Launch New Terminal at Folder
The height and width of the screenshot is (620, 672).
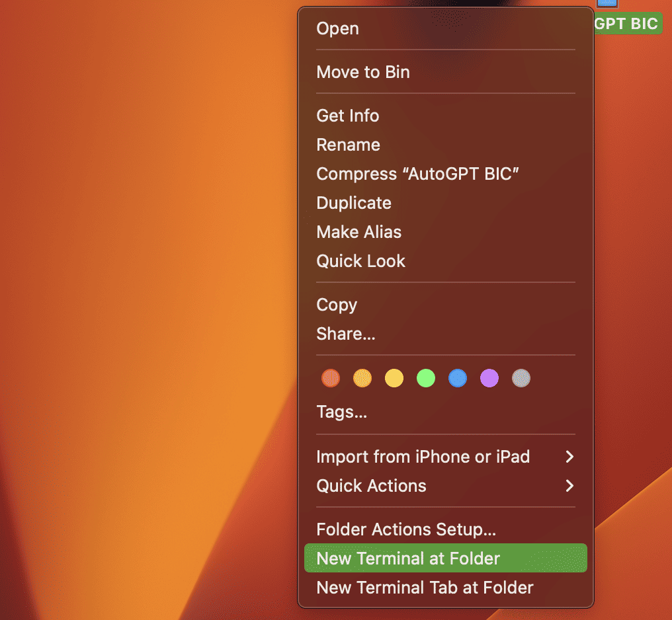(445, 559)
